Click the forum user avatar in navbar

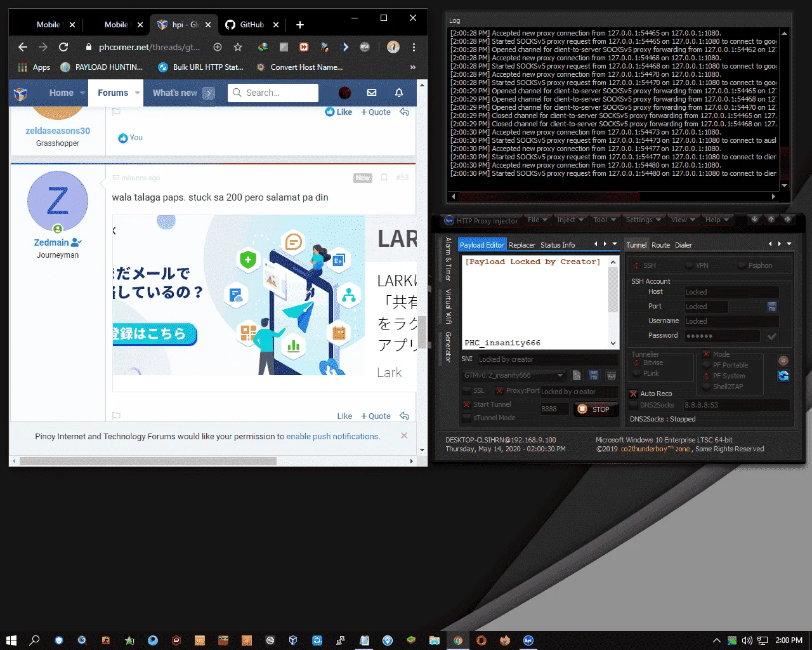(345, 93)
